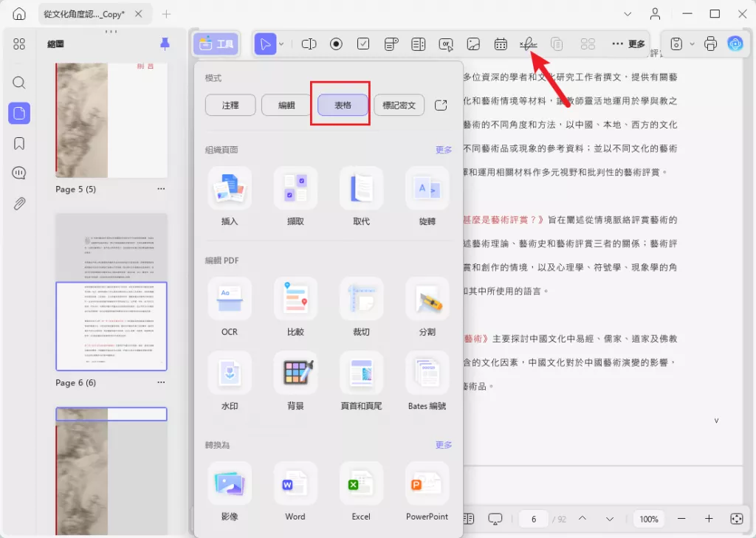Expand the select tool dropdown arrow
The width and height of the screenshot is (756, 538).
point(281,44)
